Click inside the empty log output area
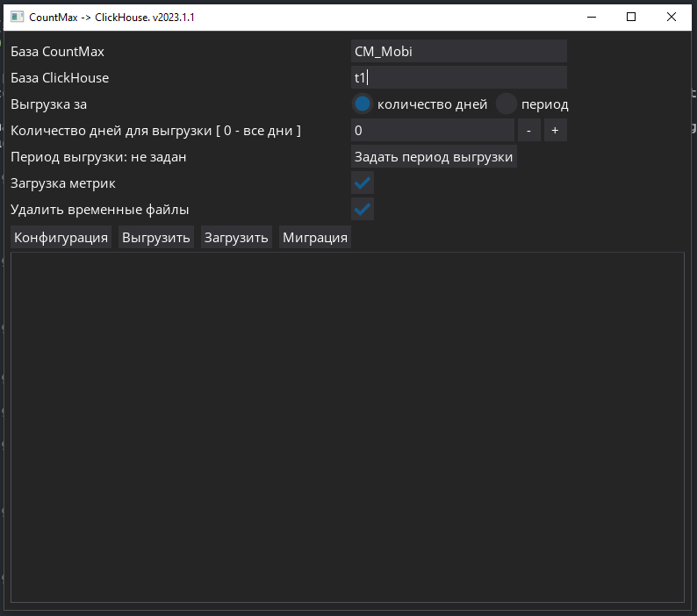This screenshot has width=697, height=616. point(347,427)
